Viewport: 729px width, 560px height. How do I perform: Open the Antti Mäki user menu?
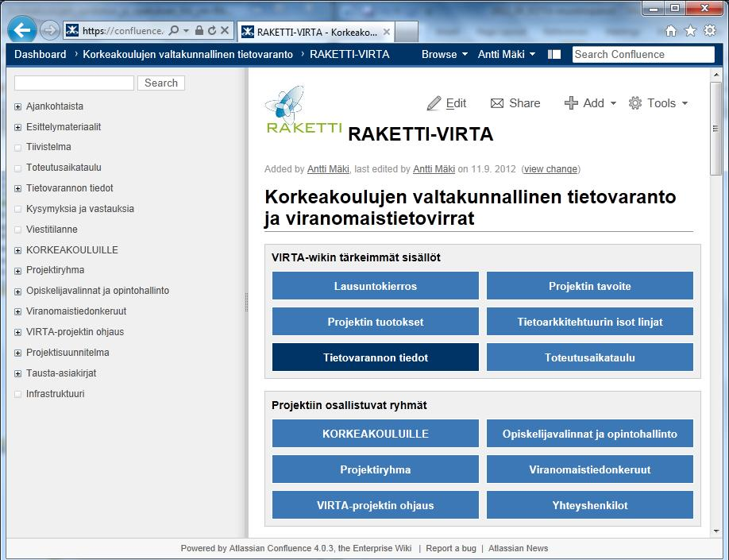pos(507,55)
